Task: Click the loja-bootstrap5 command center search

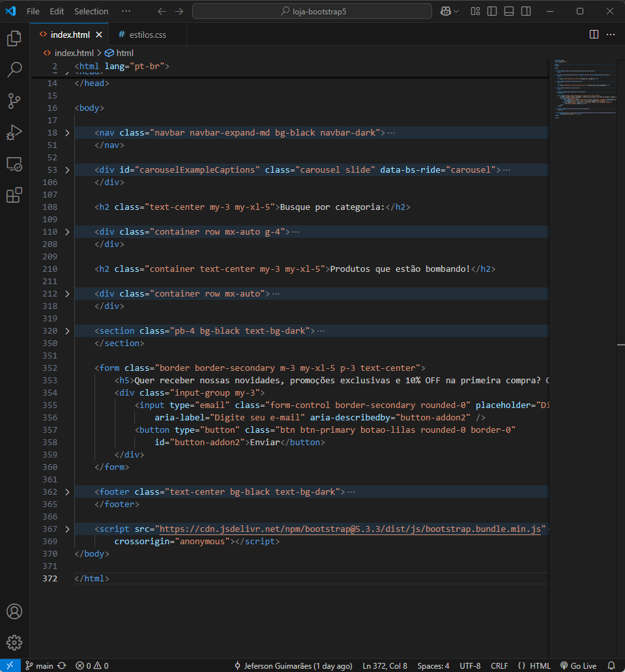Action: click(312, 12)
